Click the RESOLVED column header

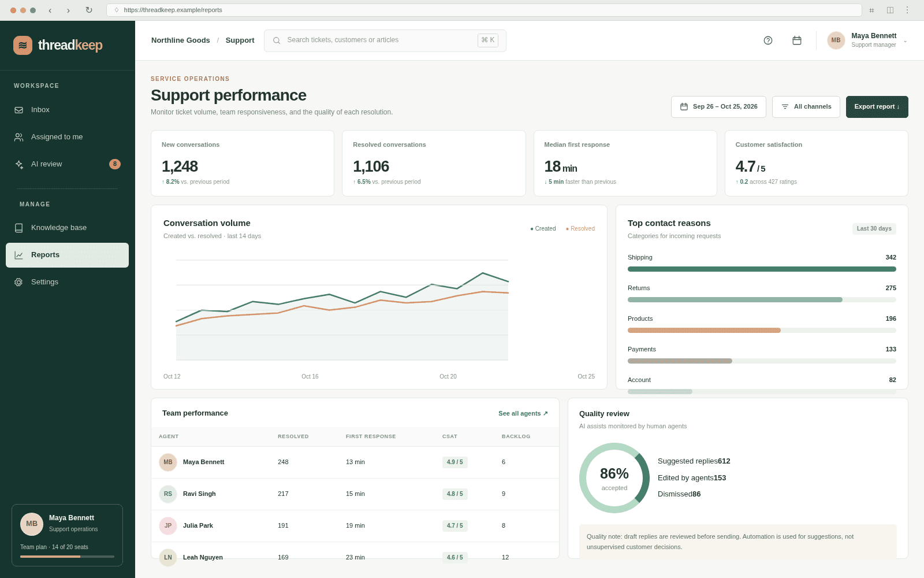[293, 437]
